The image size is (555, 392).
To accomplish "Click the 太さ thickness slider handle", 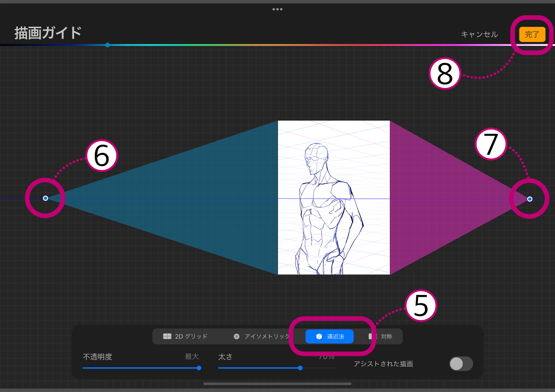I will (x=300, y=368).
